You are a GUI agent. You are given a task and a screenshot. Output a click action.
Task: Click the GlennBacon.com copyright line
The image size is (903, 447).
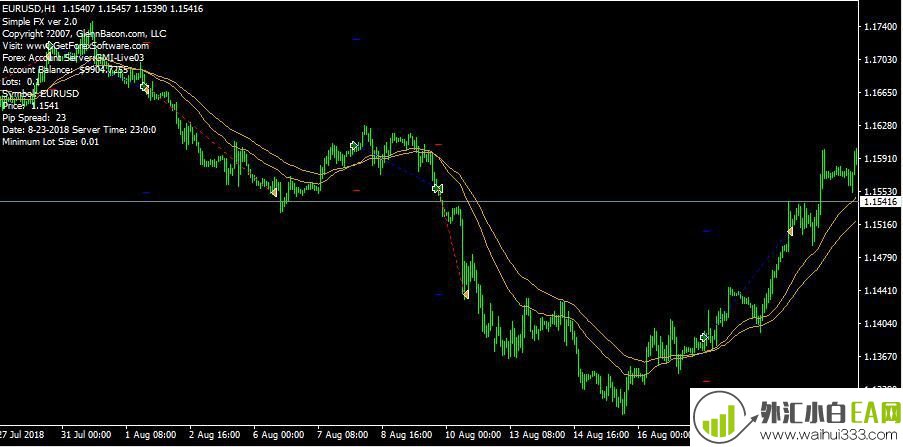[x=84, y=33]
